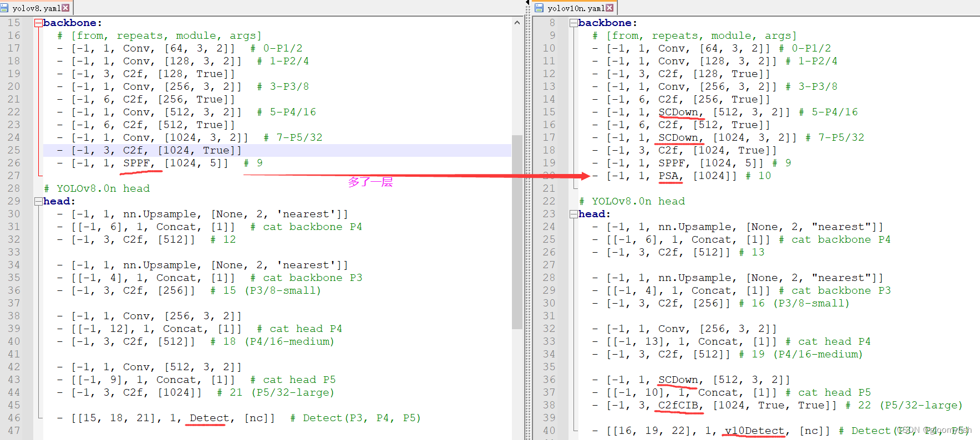
Task: Click 'SCDown' on line 17 of yolov10n.yaml
Action: [678, 137]
